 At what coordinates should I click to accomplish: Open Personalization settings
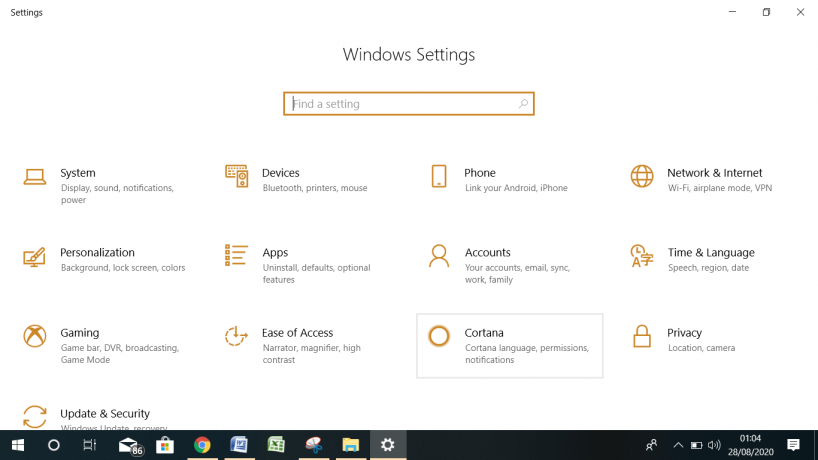pos(97,254)
